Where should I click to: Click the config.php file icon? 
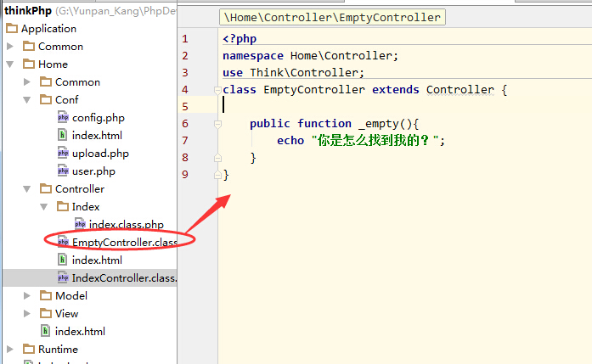pos(63,118)
